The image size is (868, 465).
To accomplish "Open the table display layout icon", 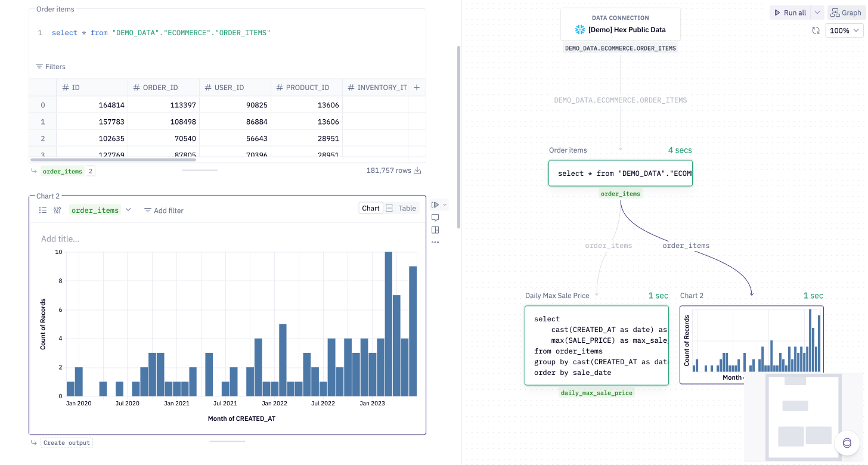I will [435, 230].
